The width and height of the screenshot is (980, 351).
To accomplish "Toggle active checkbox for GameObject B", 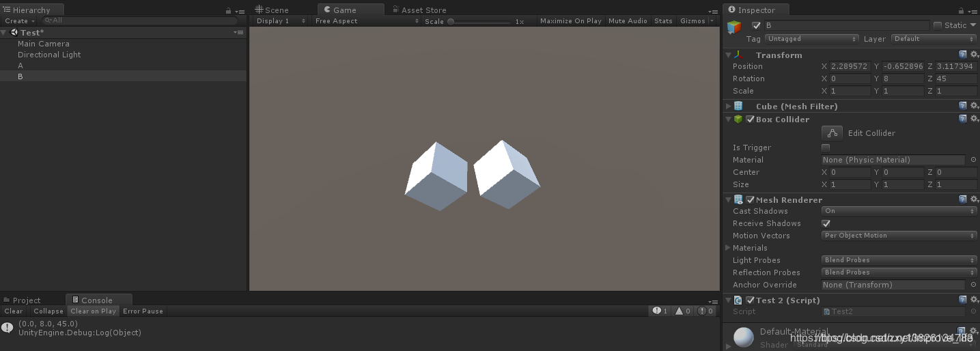I will click(756, 25).
